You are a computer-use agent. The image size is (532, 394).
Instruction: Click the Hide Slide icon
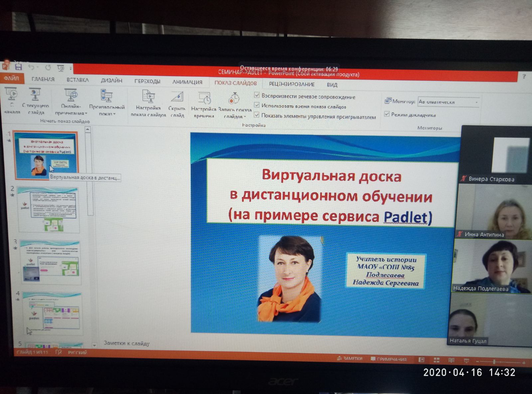177,103
